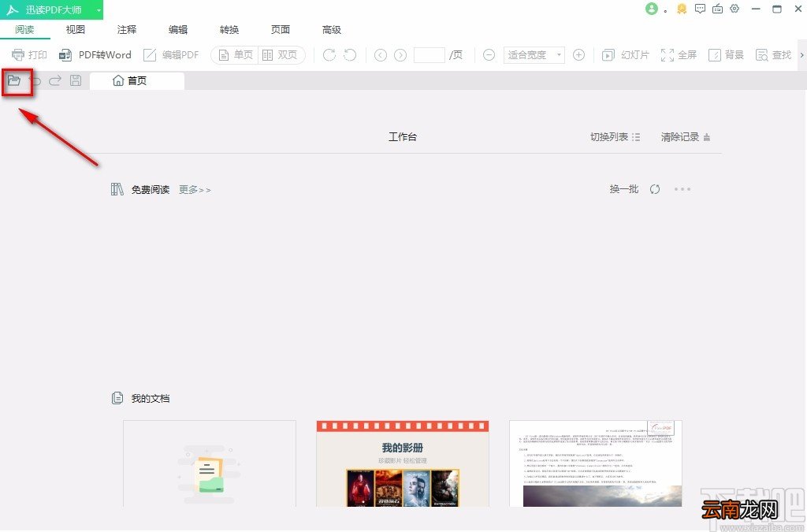Click 换一批 to refresh recommendations

pos(624,189)
